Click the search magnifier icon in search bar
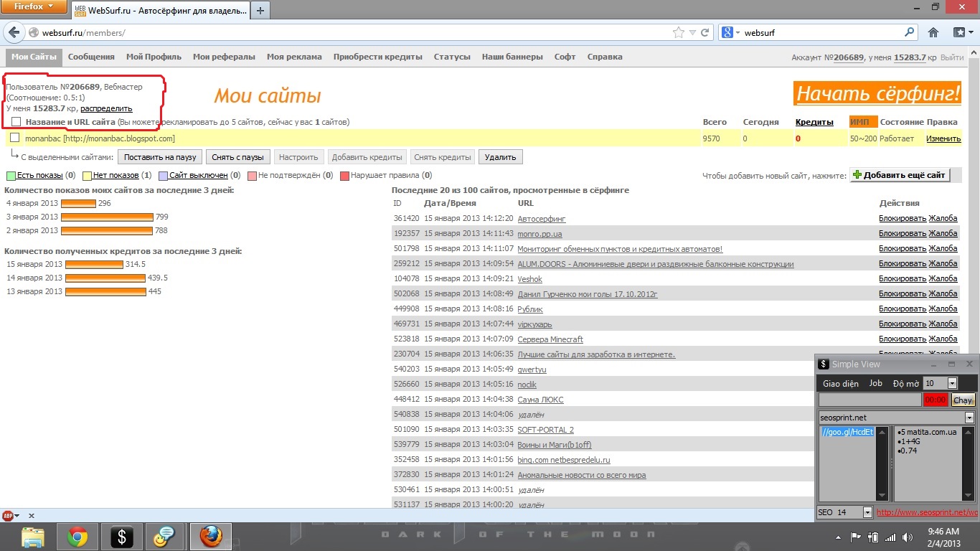 coord(910,32)
